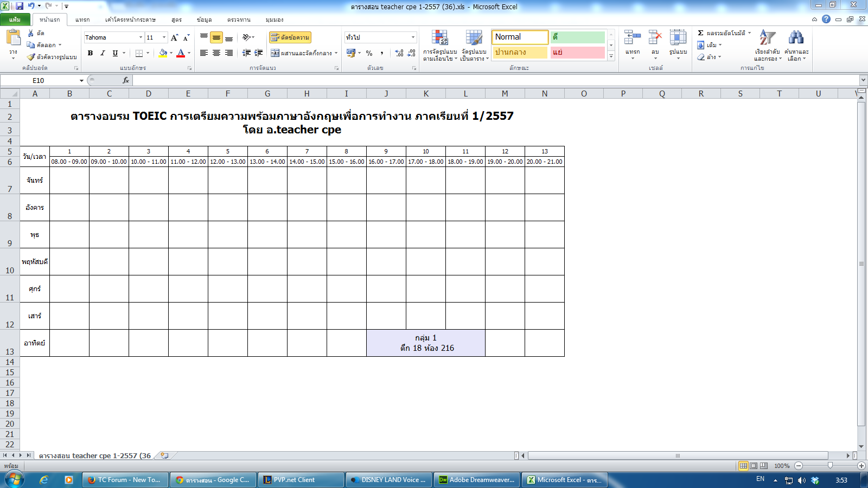The image size is (868, 488).
Task: Save the workbook from the quick access toolbar
Action: [20, 6]
